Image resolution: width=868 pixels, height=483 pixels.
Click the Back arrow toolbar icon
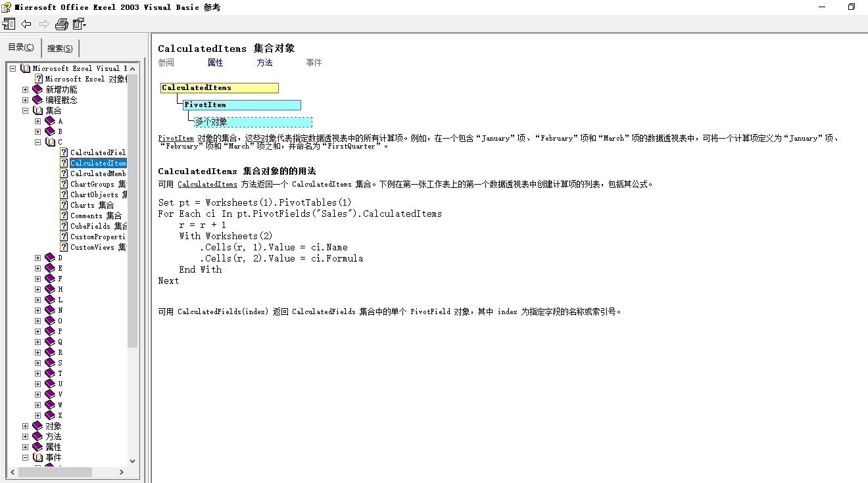tap(26, 24)
